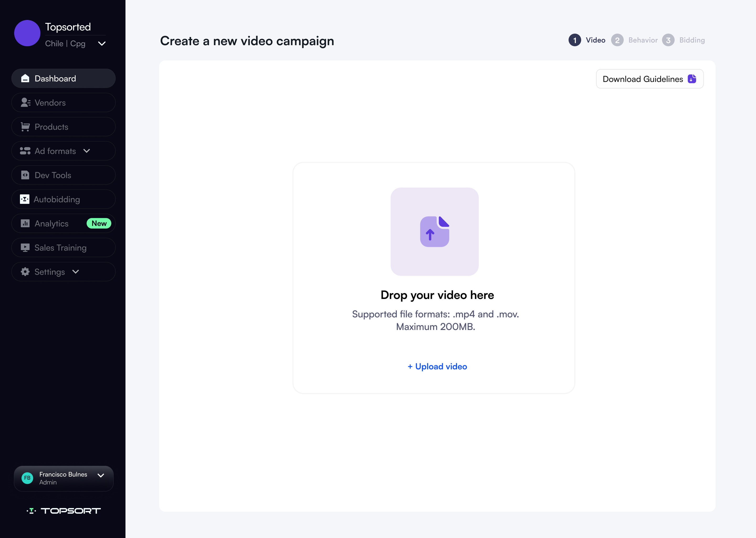Click the Dashboard home icon

click(25, 79)
